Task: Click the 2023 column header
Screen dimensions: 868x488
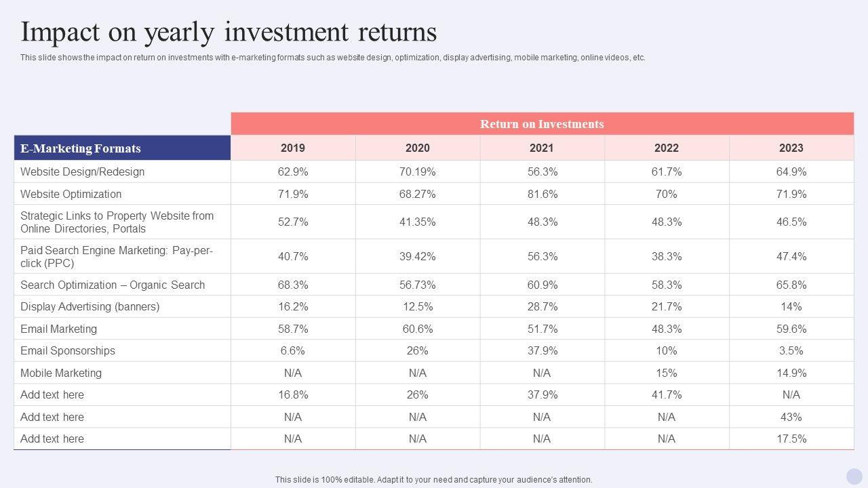Action: pos(791,148)
